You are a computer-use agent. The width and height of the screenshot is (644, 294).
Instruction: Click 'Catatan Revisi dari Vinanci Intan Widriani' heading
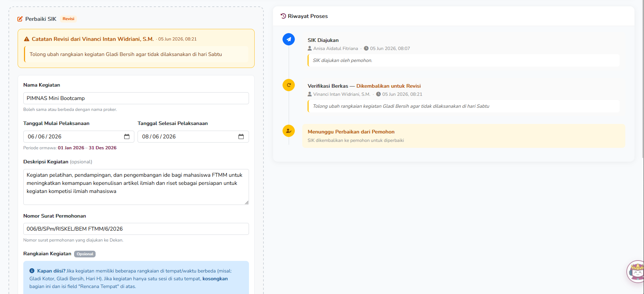(x=93, y=39)
